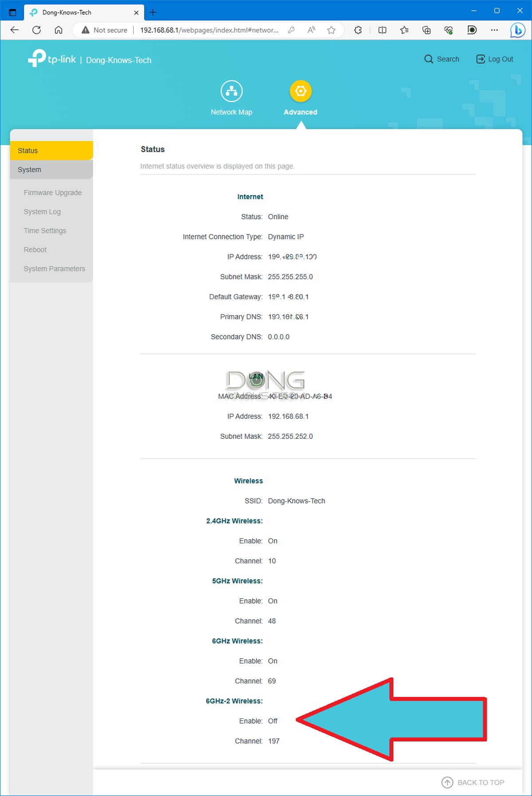
Task: Click 6GHz-2 Enable value Off
Action: [273, 721]
